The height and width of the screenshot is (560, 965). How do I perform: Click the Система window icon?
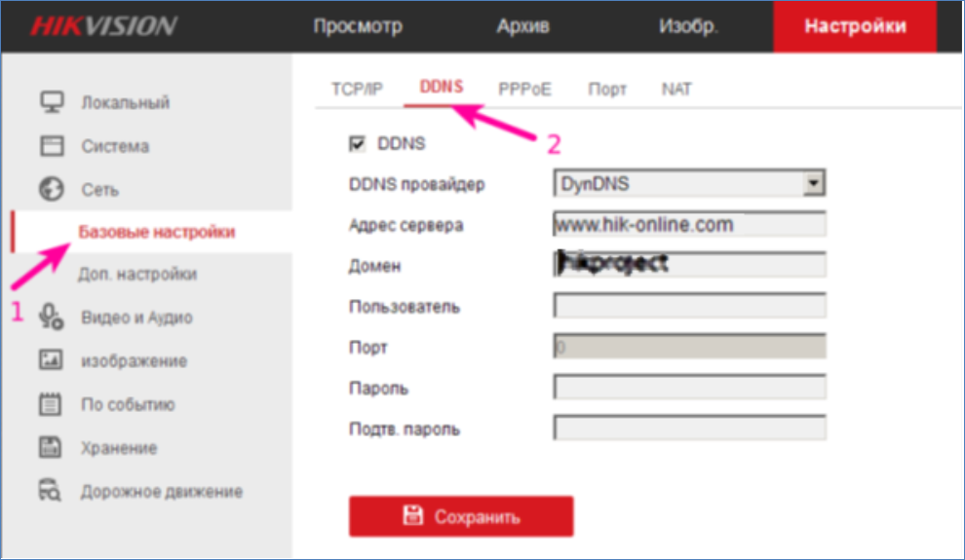pos(51,146)
